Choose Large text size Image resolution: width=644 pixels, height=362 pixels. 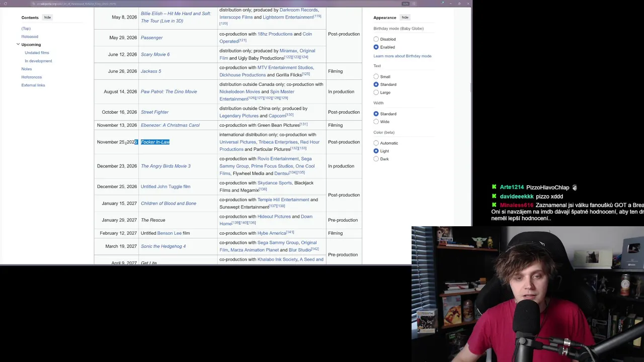coord(376,93)
